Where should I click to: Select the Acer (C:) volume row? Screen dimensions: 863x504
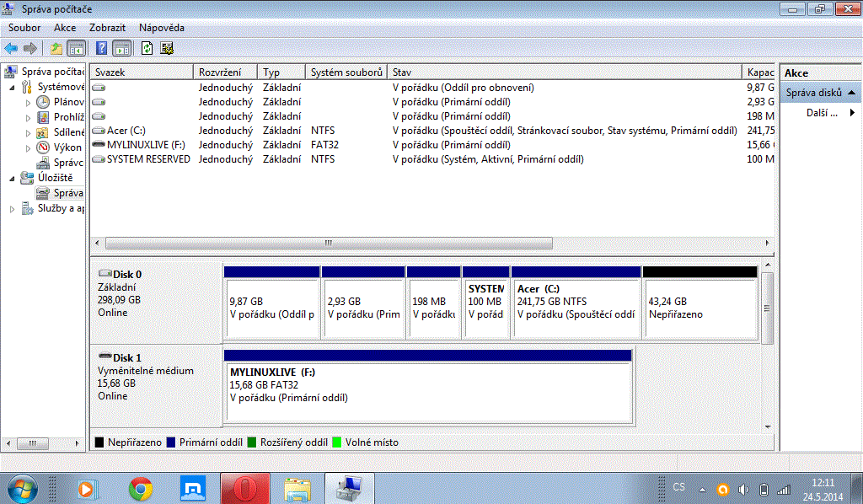click(x=432, y=131)
